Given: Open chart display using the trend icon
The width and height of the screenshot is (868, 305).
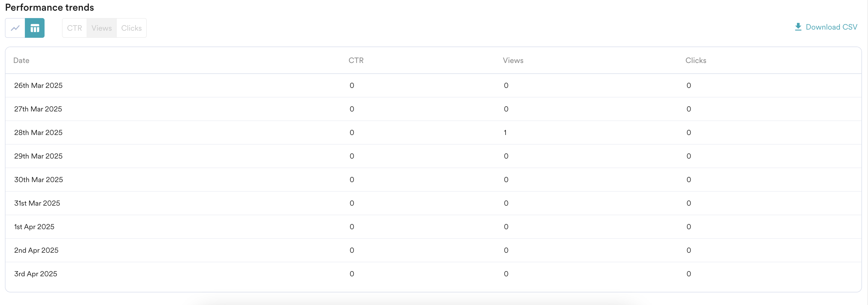Looking at the screenshot, I should (15, 28).
